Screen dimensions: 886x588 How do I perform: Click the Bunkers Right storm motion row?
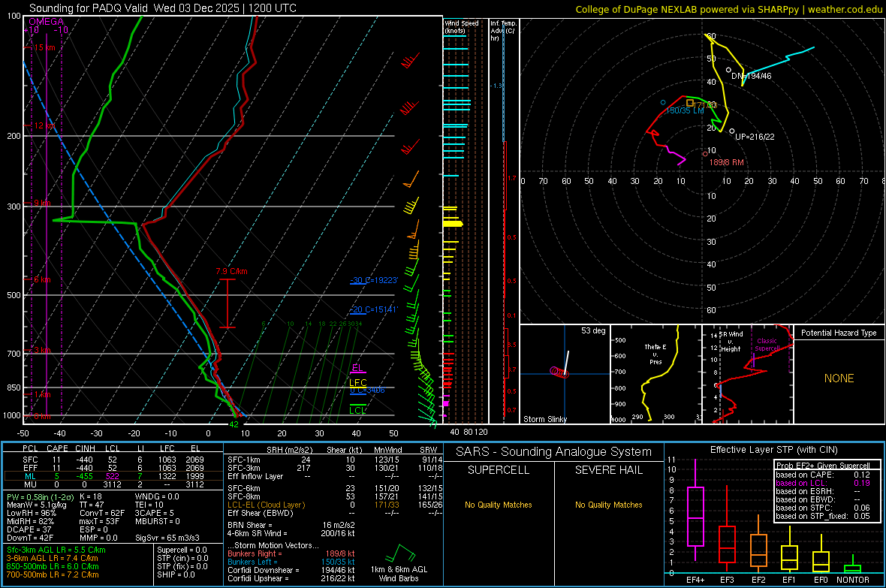coord(291,553)
